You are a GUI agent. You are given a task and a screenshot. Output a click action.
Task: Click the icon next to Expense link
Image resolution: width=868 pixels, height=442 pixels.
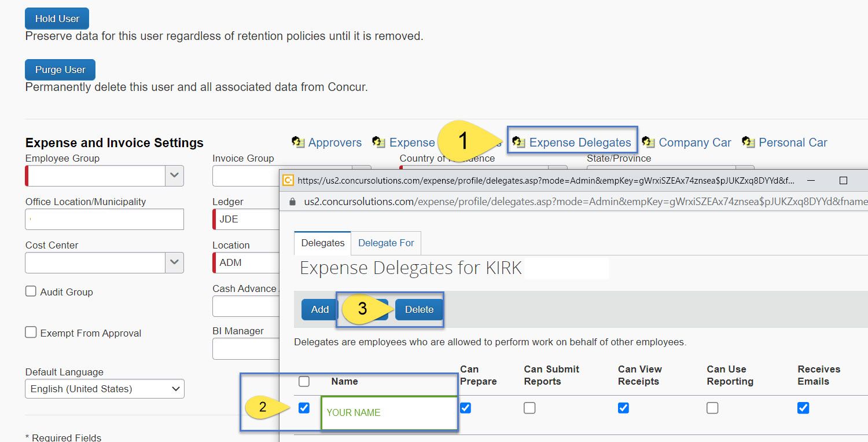(x=379, y=142)
